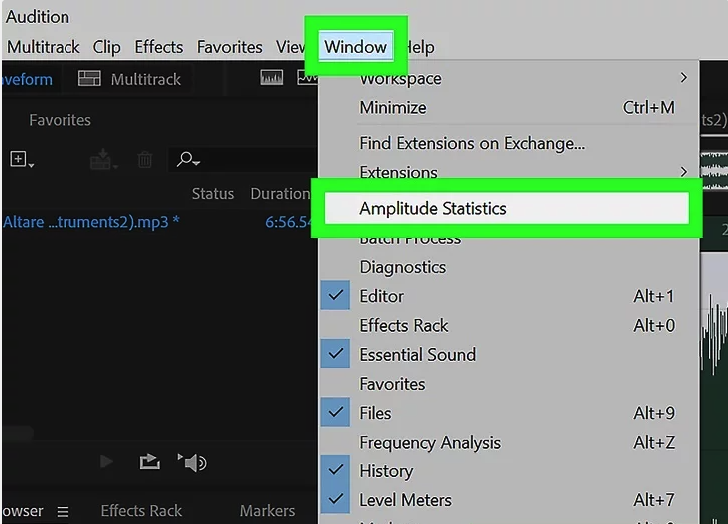Image resolution: width=728 pixels, height=524 pixels.
Task: Toggle the Essential Sound panel checkmark
Action: click(x=417, y=355)
